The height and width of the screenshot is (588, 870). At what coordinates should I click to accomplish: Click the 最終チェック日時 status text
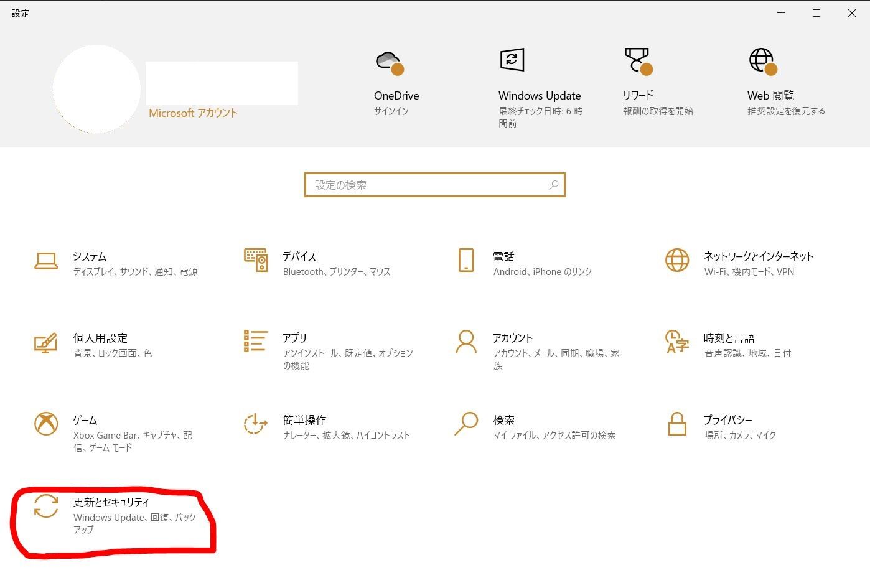click(x=541, y=117)
